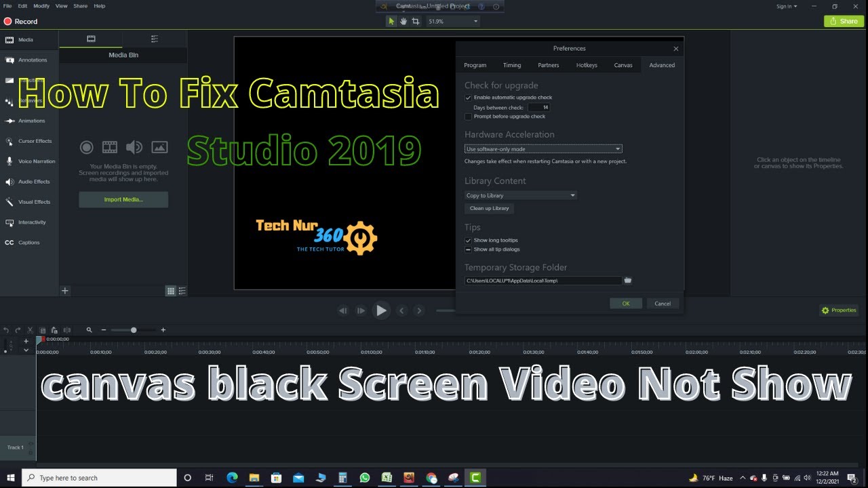Open the Hotkeys tab in Preferences
Viewport: 868px width, 488px height.
point(587,65)
